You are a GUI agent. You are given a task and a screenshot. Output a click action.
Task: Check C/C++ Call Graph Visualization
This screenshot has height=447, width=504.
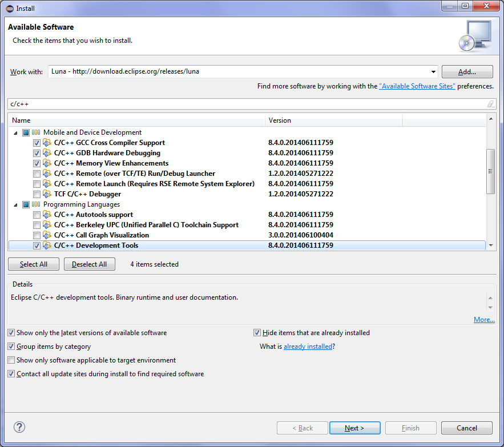pos(37,235)
